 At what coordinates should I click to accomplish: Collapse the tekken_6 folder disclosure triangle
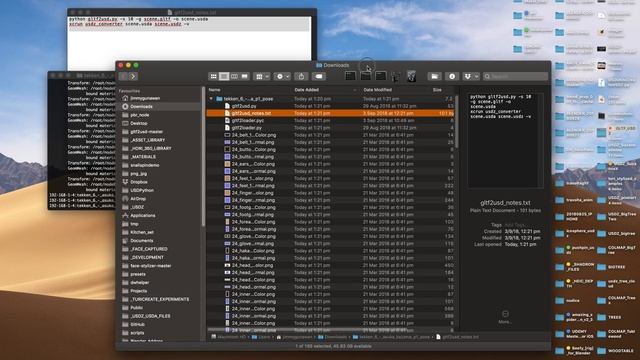point(211,99)
